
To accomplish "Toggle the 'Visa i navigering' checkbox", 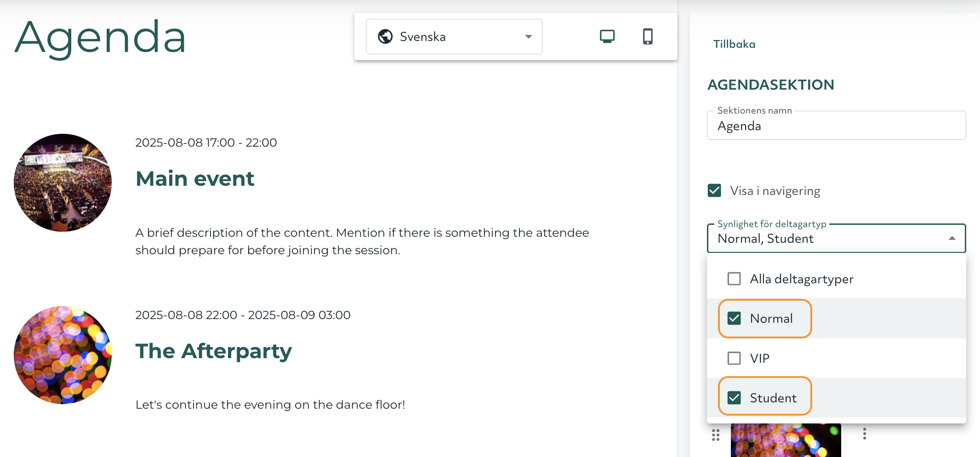I will (714, 190).
